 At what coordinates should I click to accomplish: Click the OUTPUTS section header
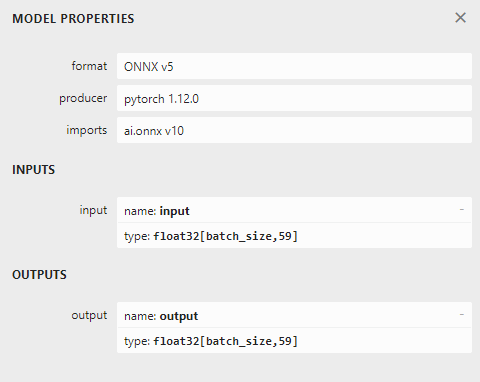[39, 275]
